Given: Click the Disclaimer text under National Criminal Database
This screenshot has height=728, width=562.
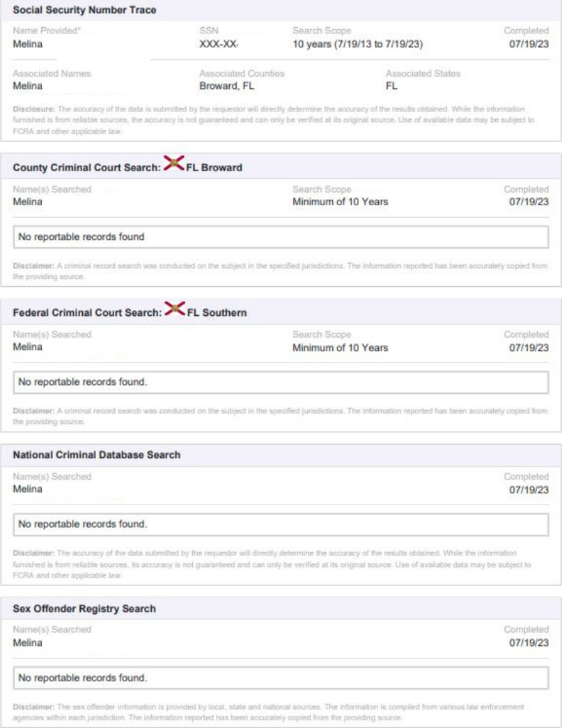Looking at the screenshot, I should coord(272,564).
